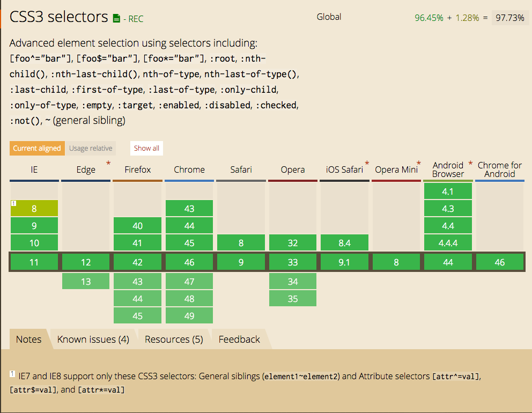This screenshot has height=413, width=532.
Task: Click the Chrome 49 future version cell
Action: click(x=189, y=315)
